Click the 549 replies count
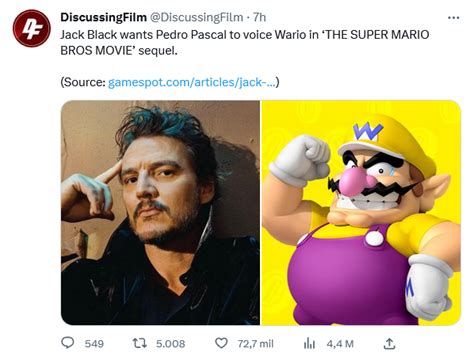Image resolution: width=474 pixels, height=360 pixels. tap(94, 344)
